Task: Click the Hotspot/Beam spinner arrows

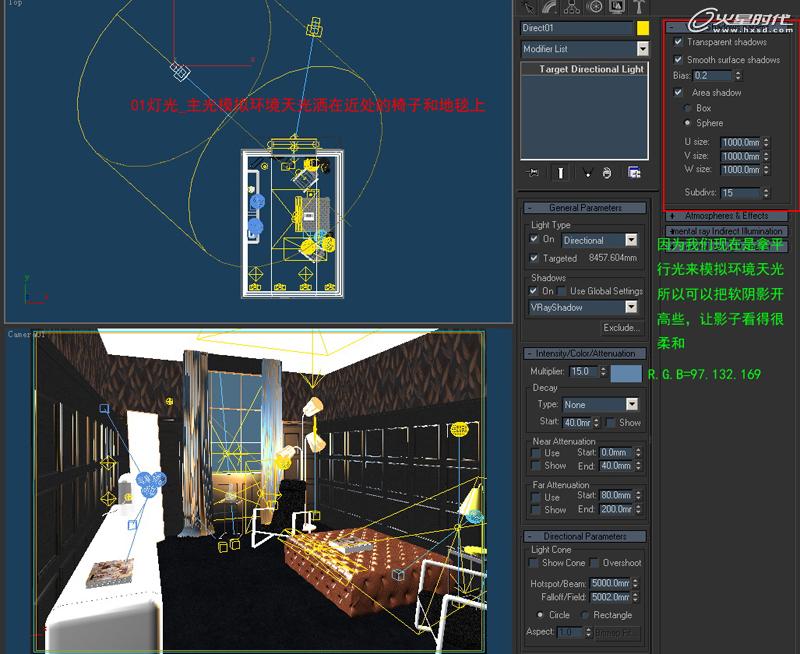Action: (x=636, y=583)
